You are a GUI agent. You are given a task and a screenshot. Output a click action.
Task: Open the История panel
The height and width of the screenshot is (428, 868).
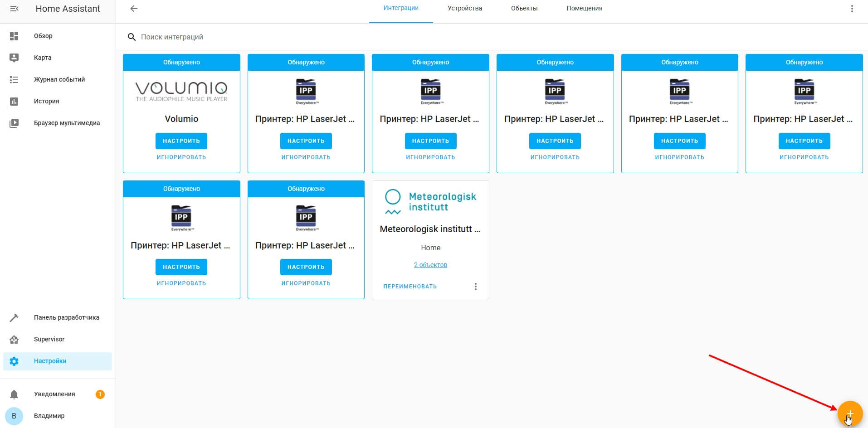coord(46,101)
